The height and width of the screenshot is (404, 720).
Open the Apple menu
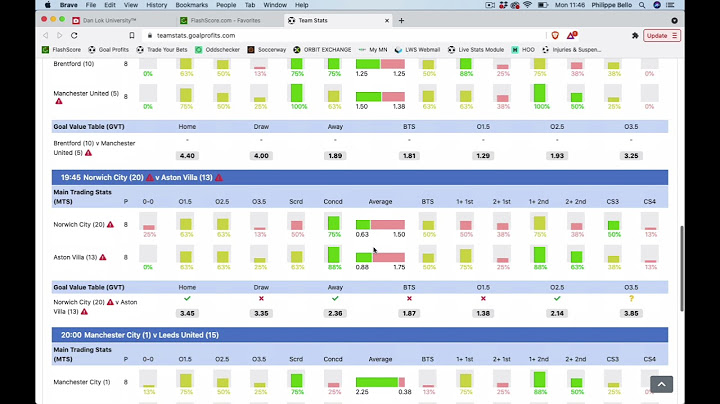[x=48, y=5]
